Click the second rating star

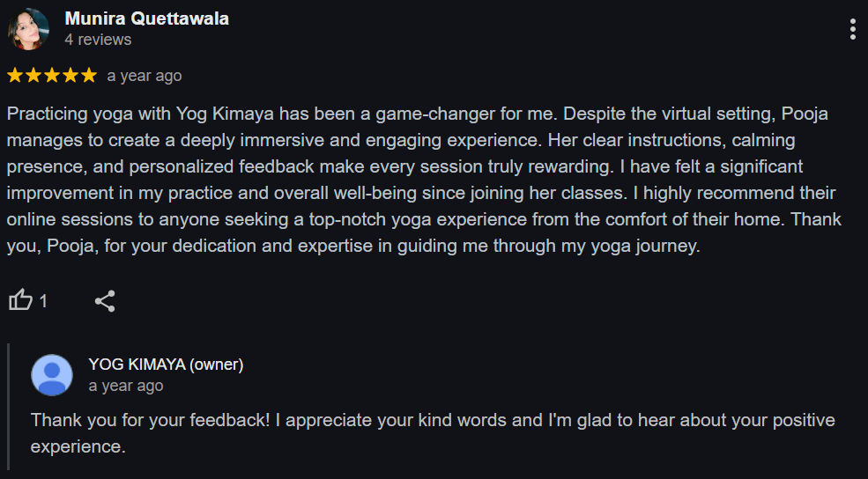tap(34, 76)
